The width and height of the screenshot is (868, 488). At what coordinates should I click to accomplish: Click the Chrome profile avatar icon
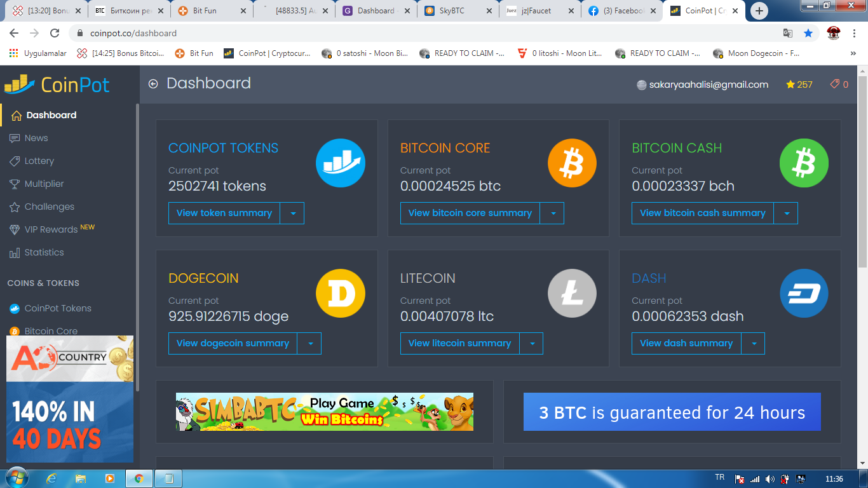click(834, 33)
